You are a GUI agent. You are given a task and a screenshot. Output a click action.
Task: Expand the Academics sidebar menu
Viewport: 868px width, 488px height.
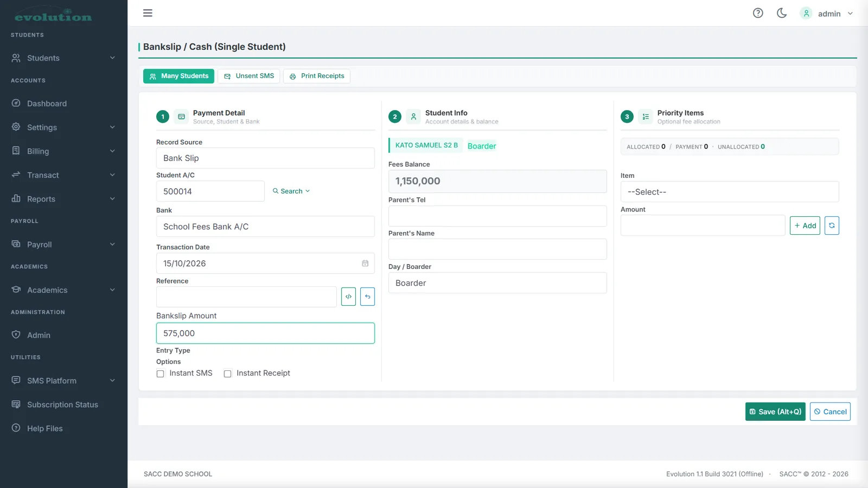[x=63, y=290]
